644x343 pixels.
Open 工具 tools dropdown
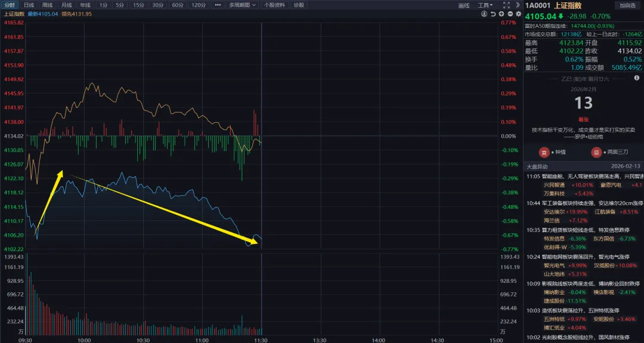click(x=485, y=5)
